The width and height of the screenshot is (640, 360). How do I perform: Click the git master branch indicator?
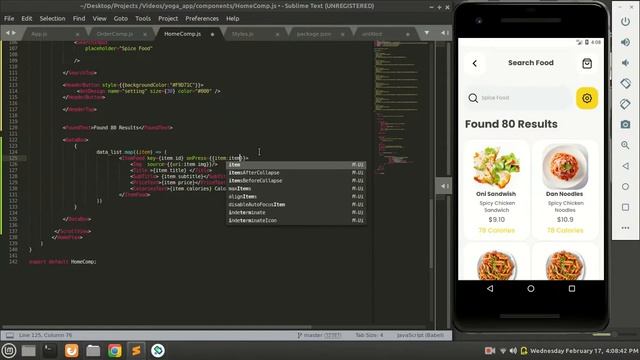pos(319,335)
